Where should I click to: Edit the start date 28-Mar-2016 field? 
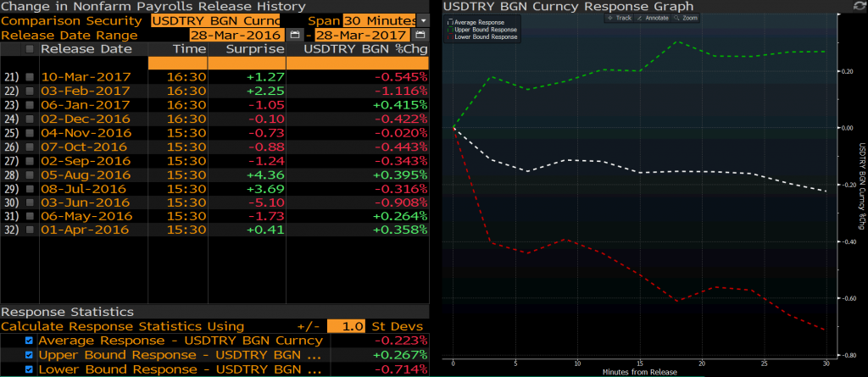[x=237, y=35]
